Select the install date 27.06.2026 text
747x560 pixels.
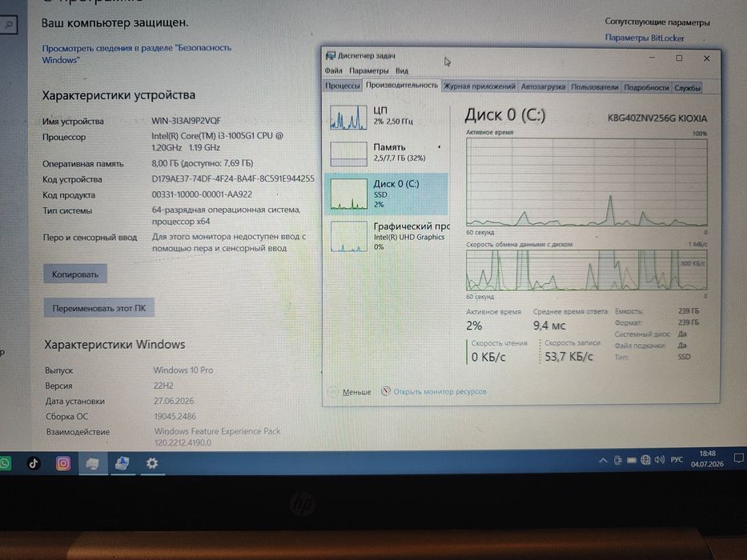tap(174, 401)
